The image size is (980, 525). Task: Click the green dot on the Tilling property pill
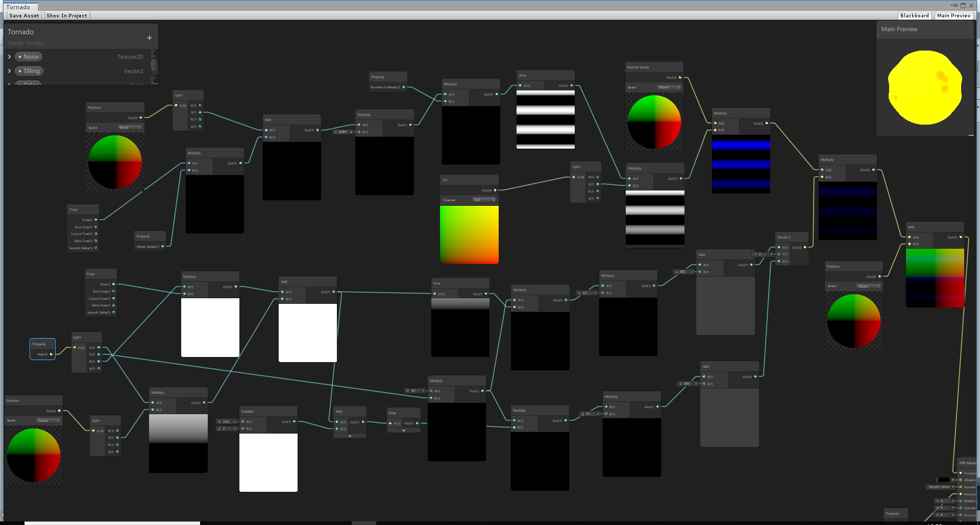tap(20, 71)
